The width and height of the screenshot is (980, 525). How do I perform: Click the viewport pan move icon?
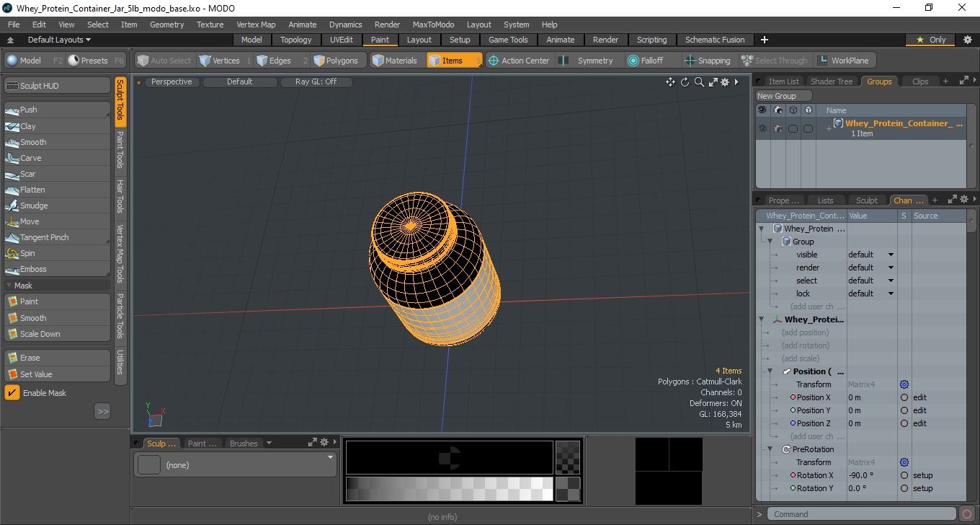click(x=670, y=82)
